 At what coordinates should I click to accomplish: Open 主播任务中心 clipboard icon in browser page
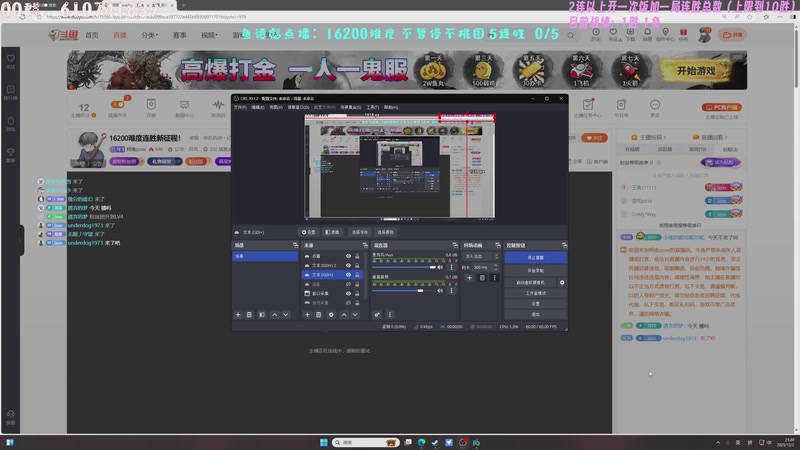[x=588, y=105]
